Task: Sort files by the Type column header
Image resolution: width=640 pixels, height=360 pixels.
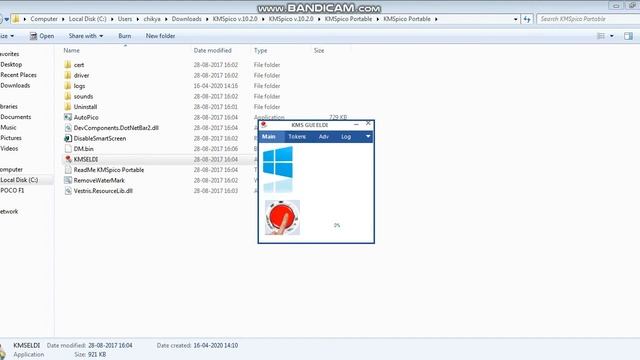Action: pos(260,51)
